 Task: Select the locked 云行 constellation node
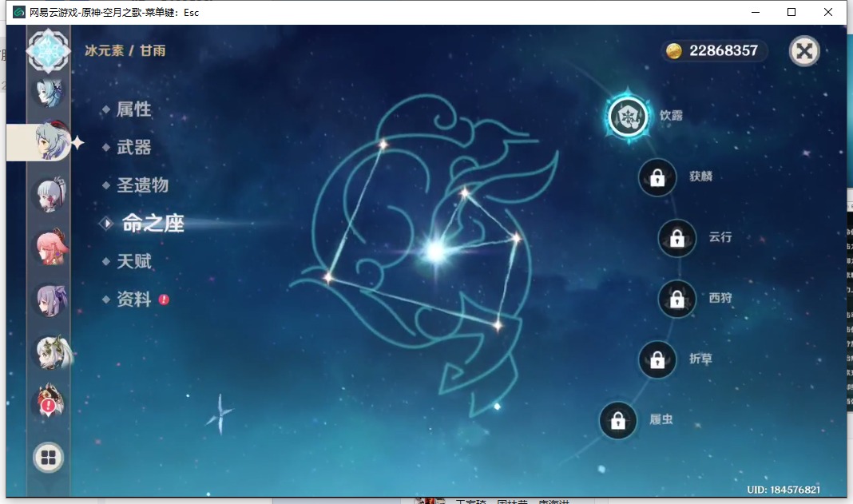676,238
